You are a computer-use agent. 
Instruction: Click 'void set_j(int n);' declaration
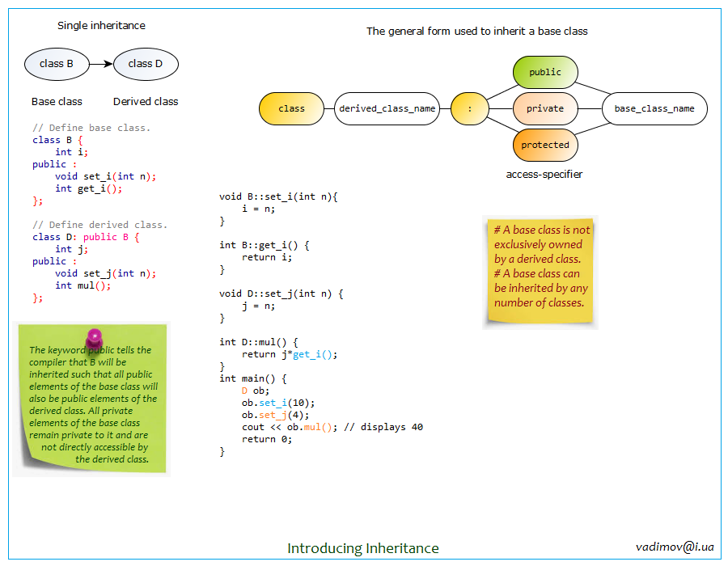click(105, 274)
